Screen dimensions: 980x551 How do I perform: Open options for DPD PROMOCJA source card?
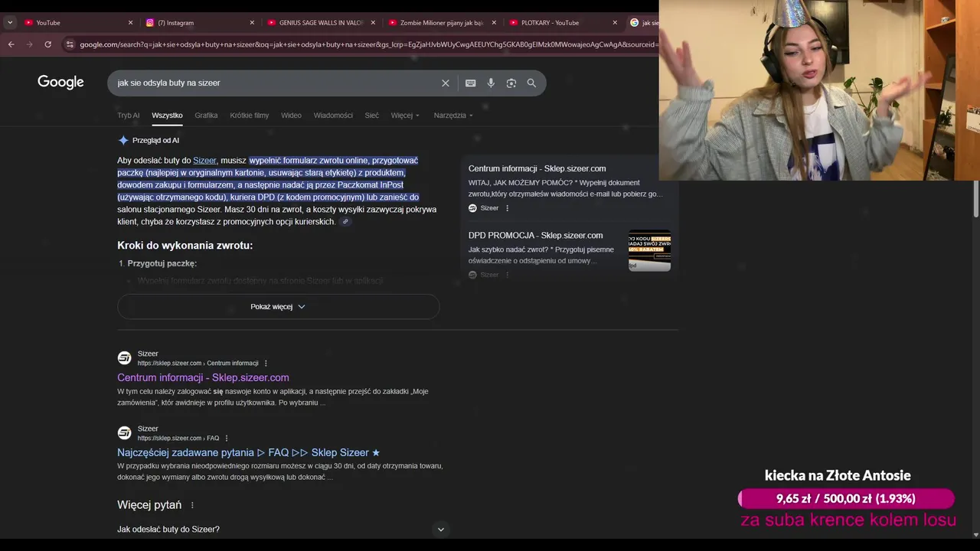(507, 275)
